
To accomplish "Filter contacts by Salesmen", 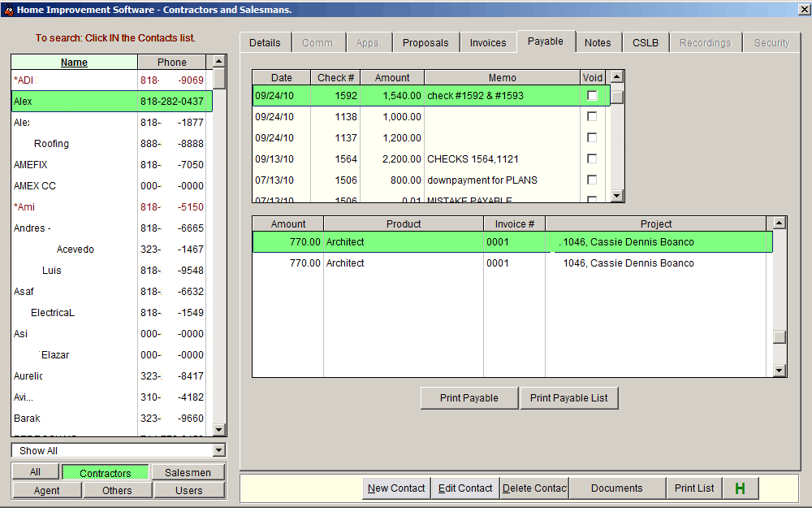I will [x=188, y=473].
